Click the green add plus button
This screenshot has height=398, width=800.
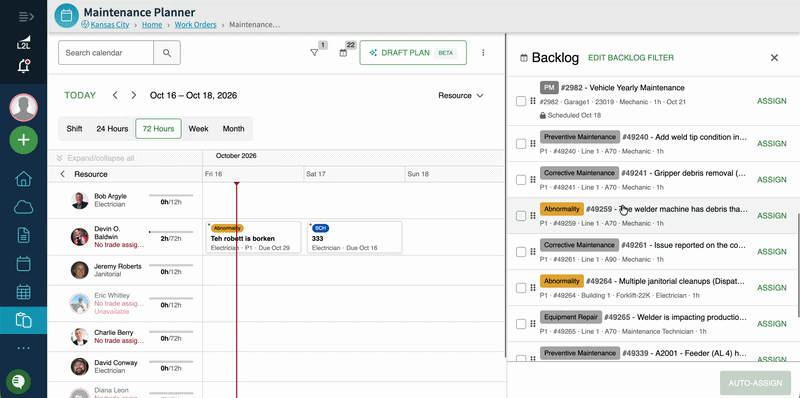coord(23,139)
